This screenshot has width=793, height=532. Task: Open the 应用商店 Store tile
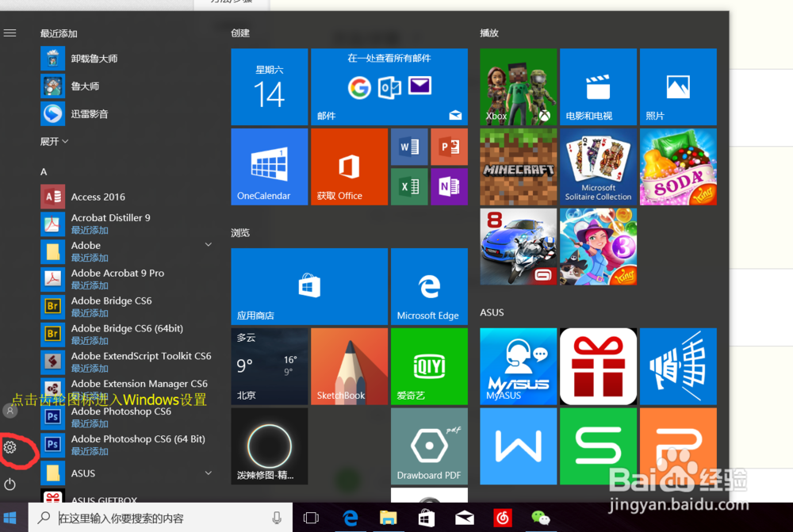click(309, 286)
